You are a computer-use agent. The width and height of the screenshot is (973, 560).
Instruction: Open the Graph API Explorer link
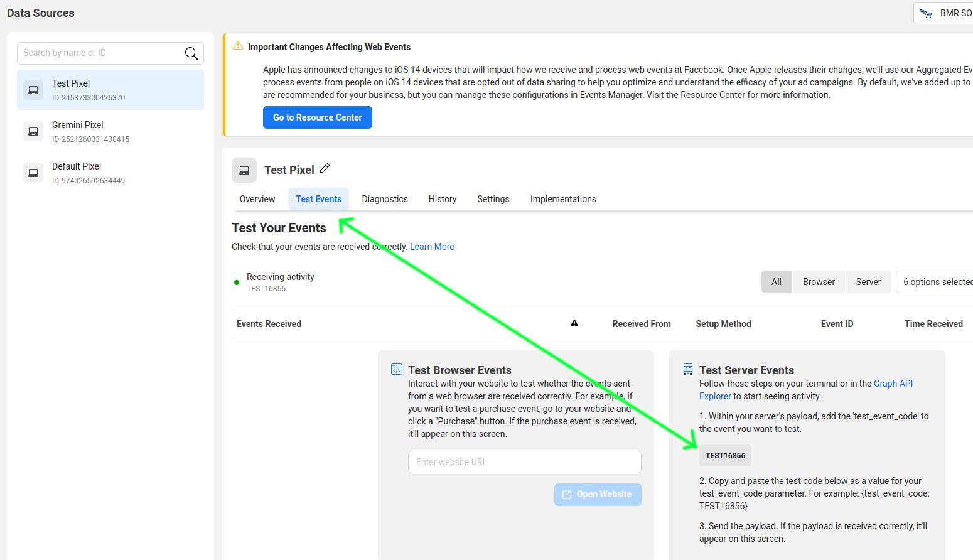893,384
